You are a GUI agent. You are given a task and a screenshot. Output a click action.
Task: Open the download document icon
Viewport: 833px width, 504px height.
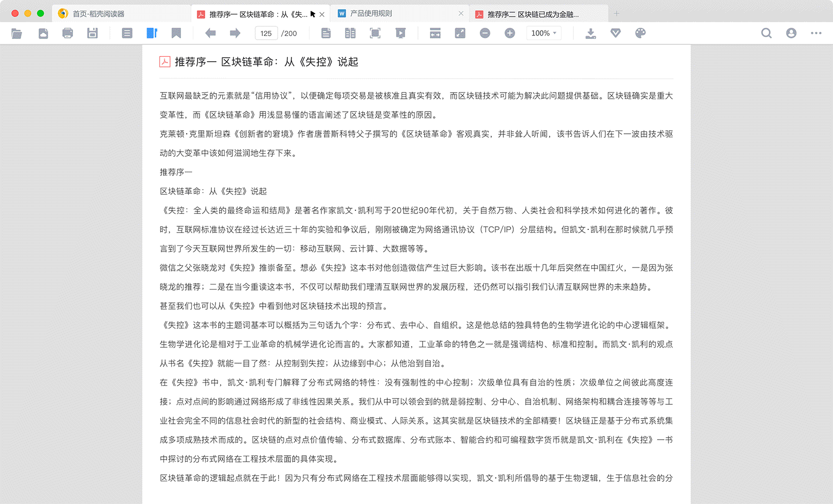(x=590, y=33)
